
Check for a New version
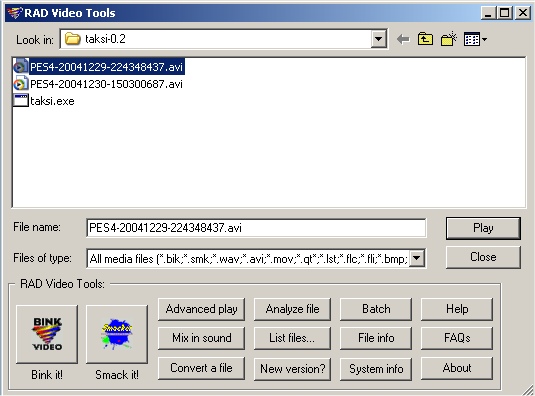(292, 368)
